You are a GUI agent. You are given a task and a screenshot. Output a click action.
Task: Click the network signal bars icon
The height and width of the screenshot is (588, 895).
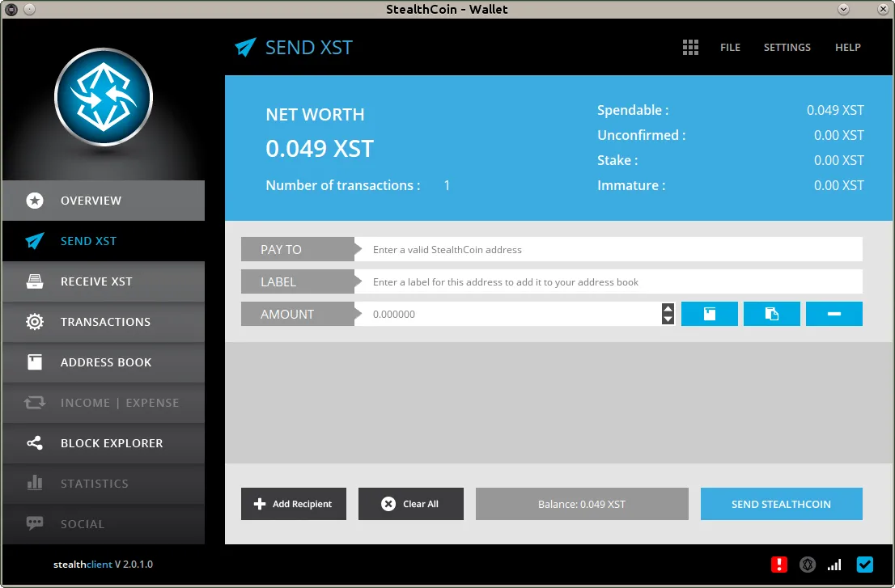pos(834,565)
